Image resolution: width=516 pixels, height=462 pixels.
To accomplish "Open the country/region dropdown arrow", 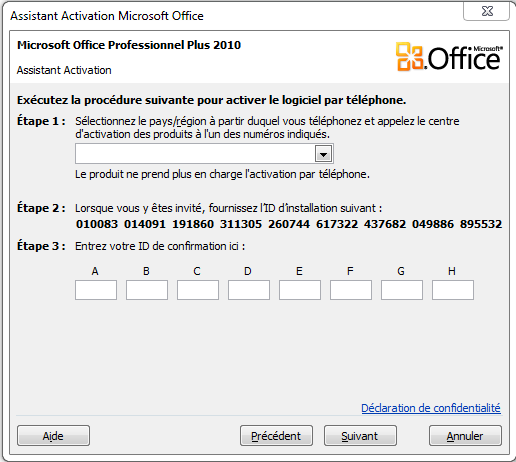I will coord(323,154).
